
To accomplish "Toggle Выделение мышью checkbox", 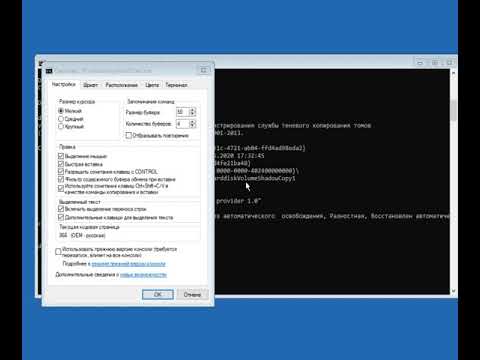I will (x=61, y=156).
